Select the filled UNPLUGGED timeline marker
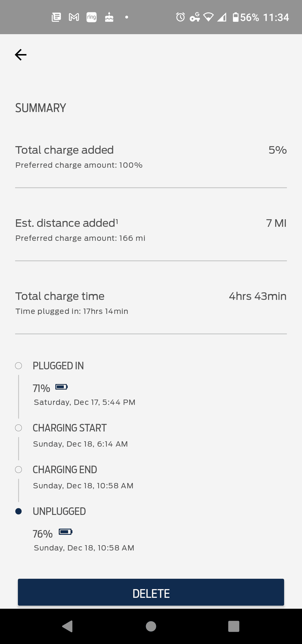The width and height of the screenshot is (302, 644). [x=18, y=511]
